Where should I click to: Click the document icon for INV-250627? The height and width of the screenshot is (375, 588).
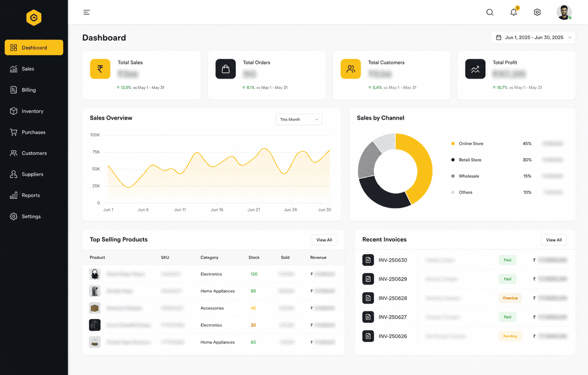368,317
